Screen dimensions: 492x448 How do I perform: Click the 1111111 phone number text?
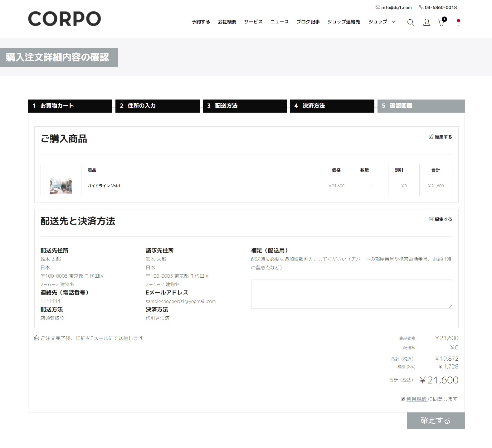tap(51, 301)
